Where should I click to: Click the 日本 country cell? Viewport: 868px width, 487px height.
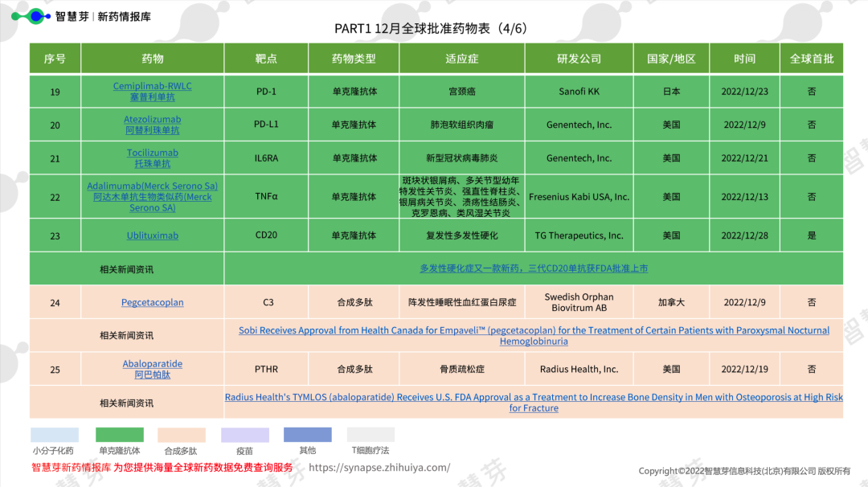coord(671,92)
